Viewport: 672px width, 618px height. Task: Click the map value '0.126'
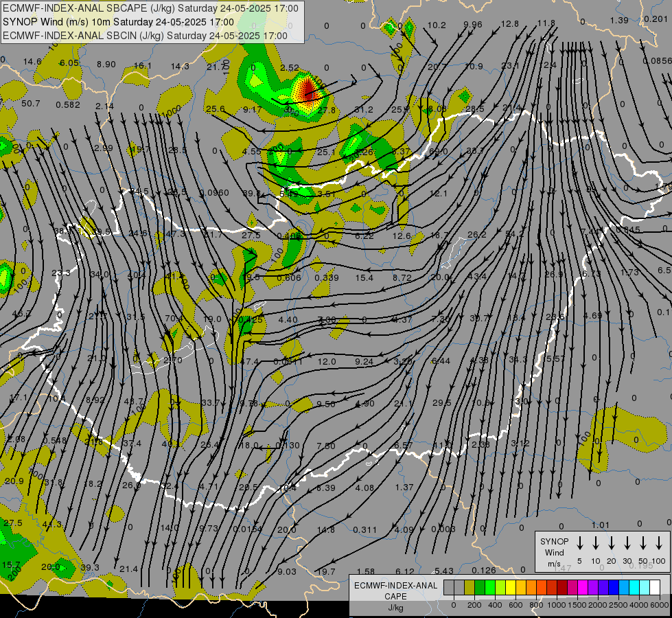pyautogui.click(x=483, y=570)
